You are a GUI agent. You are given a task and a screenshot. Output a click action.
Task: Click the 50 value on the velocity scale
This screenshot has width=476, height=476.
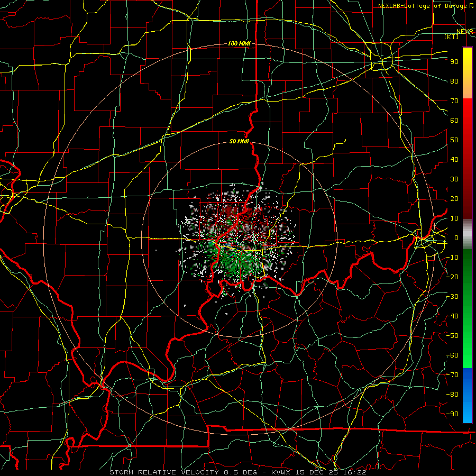pyautogui.click(x=454, y=140)
